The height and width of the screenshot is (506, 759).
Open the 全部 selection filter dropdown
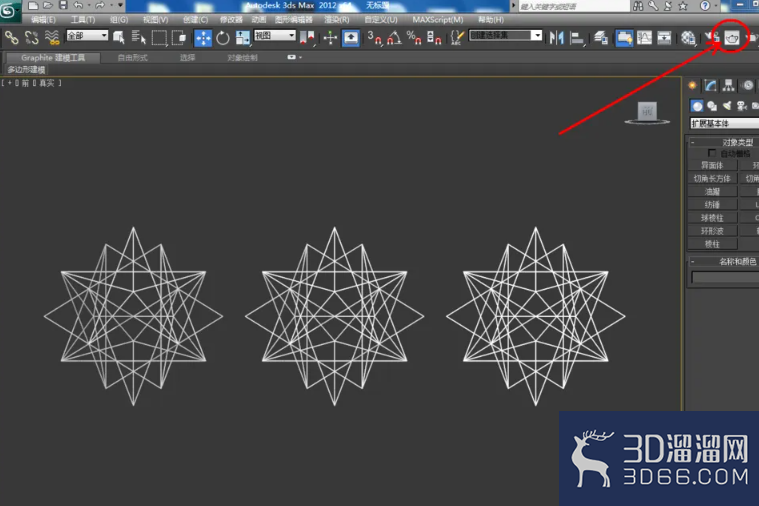[x=87, y=36]
